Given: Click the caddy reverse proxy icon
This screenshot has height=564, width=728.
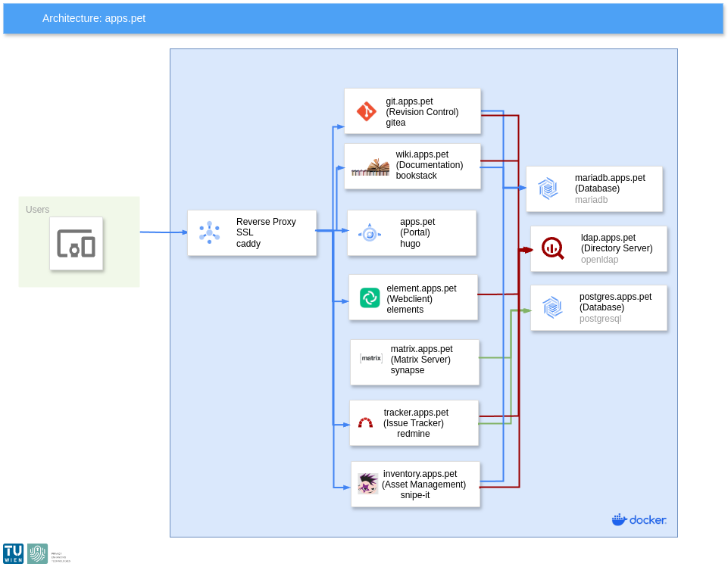Looking at the screenshot, I should (209, 232).
